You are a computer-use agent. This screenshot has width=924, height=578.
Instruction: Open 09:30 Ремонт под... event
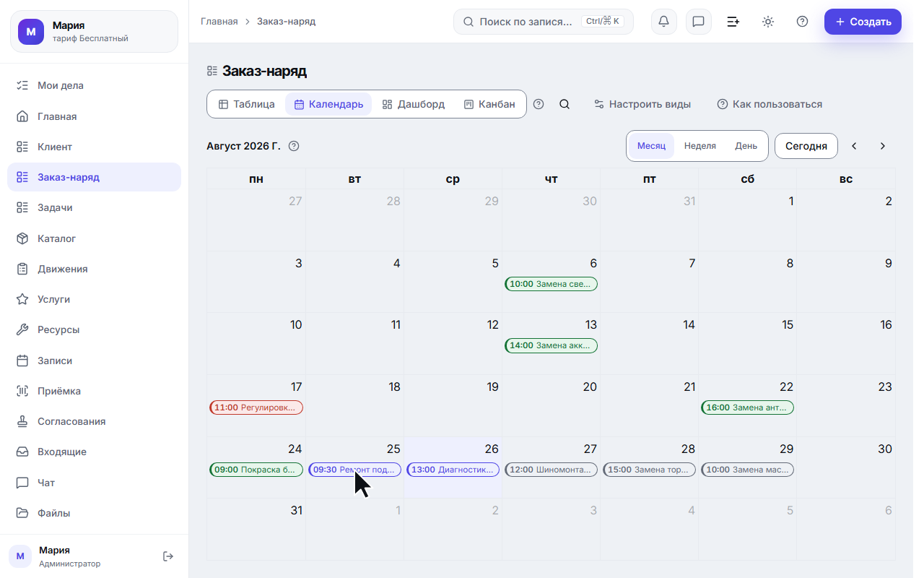(354, 470)
